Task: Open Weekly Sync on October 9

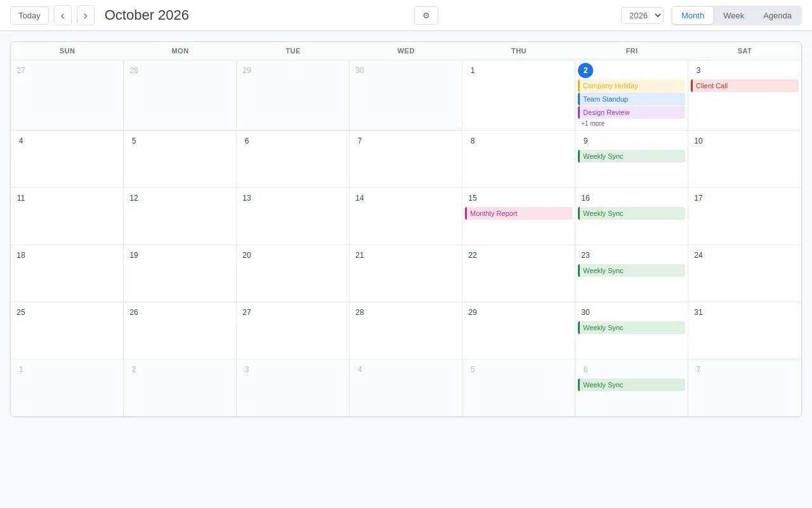Action: (631, 156)
